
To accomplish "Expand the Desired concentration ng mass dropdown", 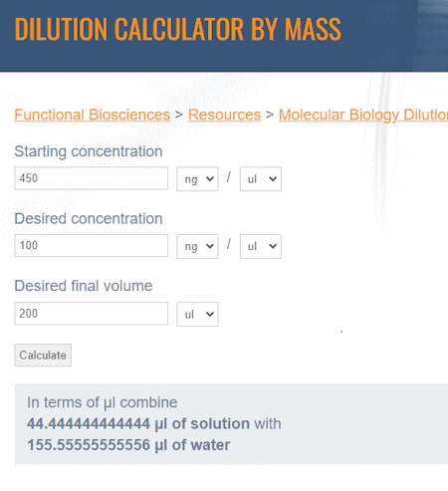I will pyautogui.click(x=197, y=246).
